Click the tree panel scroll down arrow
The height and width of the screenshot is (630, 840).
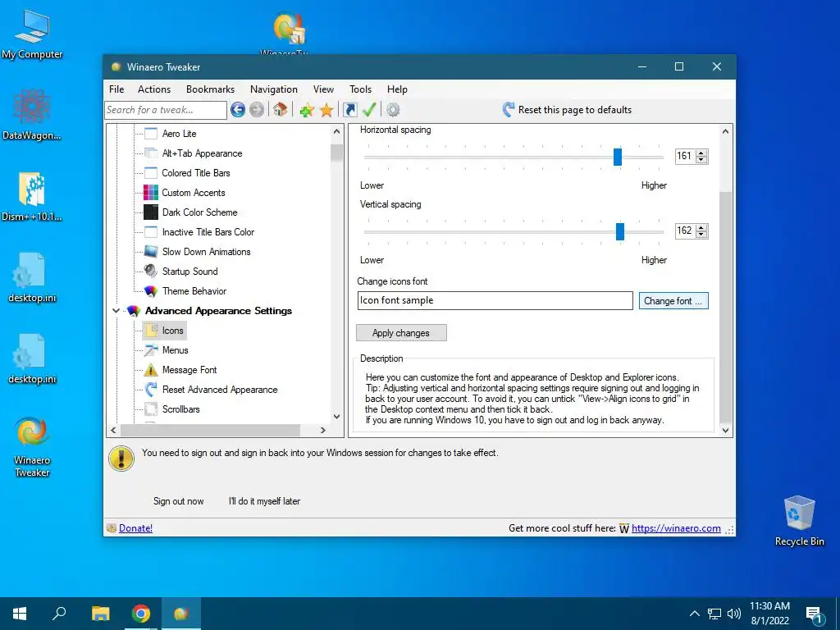(x=336, y=417)
